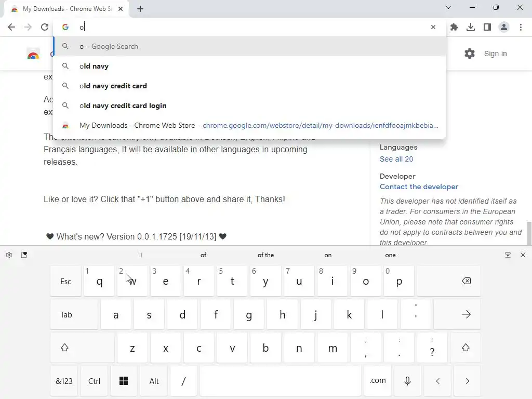Tap the left cursor arrow key
This screenshot has height=399, width=532.
(x=437, y=381)
